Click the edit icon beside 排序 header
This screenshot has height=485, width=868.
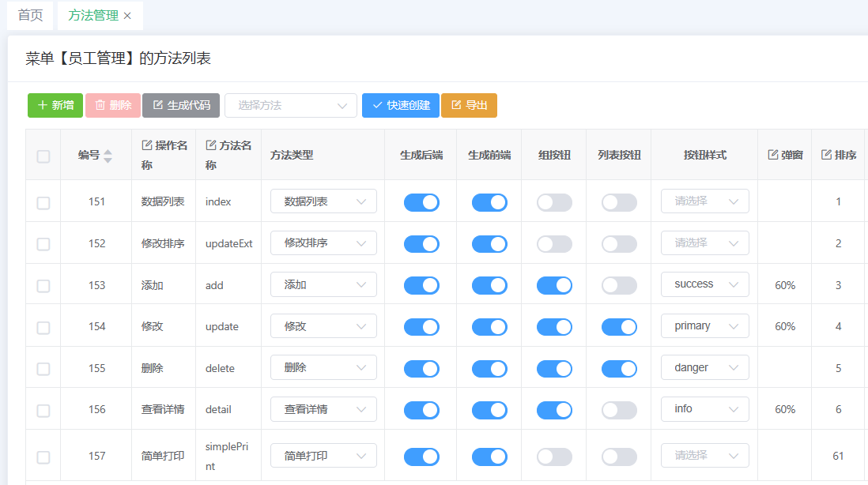click(826, 155)
